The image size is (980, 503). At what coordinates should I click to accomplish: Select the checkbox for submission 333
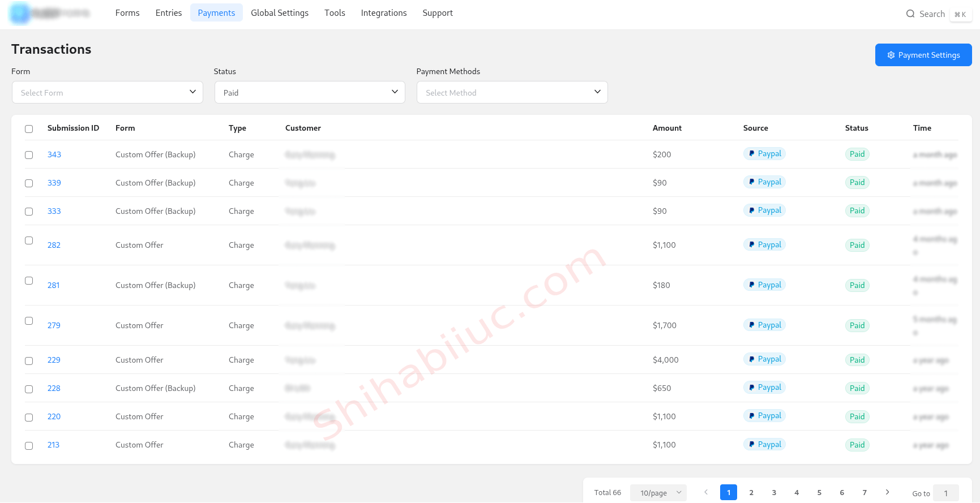click(29, 212)
